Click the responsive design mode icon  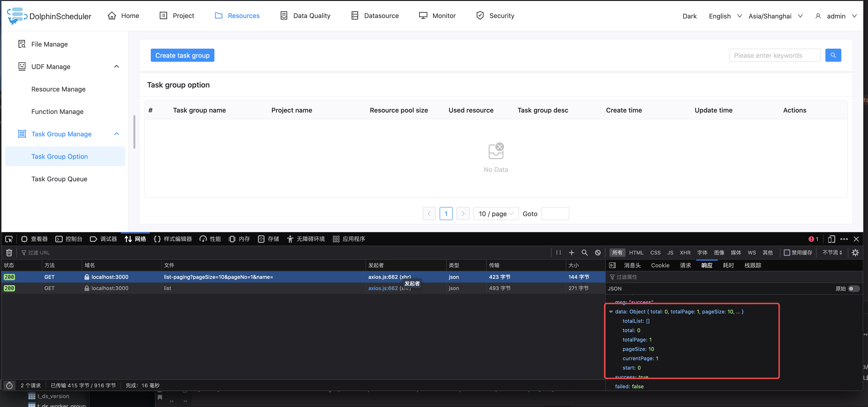[x=831, y=239]
